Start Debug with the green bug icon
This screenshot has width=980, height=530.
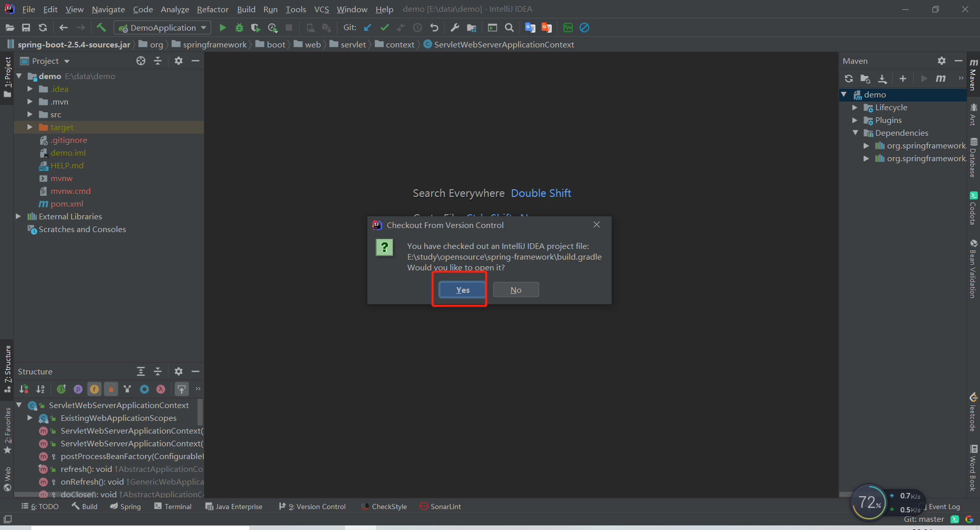[x=239, y=28]
